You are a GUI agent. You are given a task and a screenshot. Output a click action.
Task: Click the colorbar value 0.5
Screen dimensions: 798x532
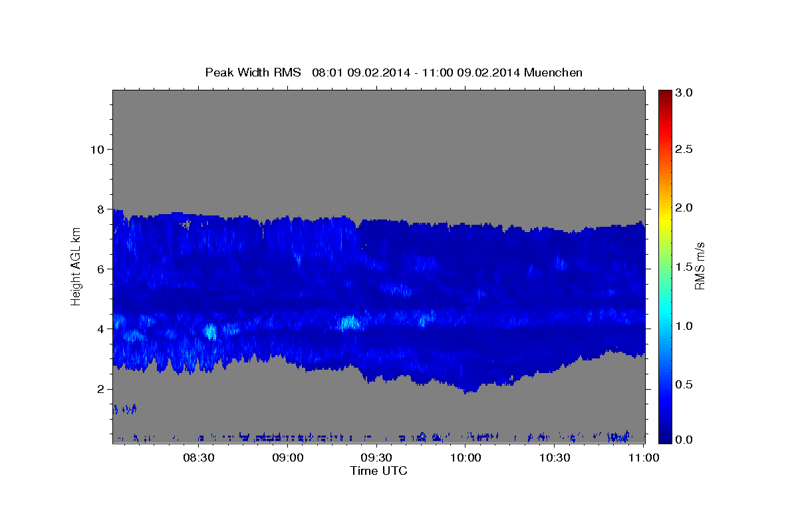click(684, 384)
